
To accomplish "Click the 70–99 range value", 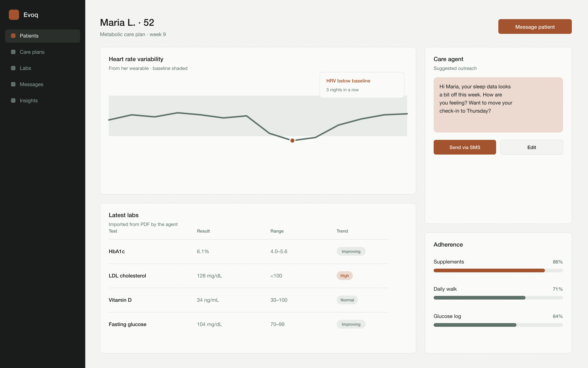I will click(x=277, y=324).
